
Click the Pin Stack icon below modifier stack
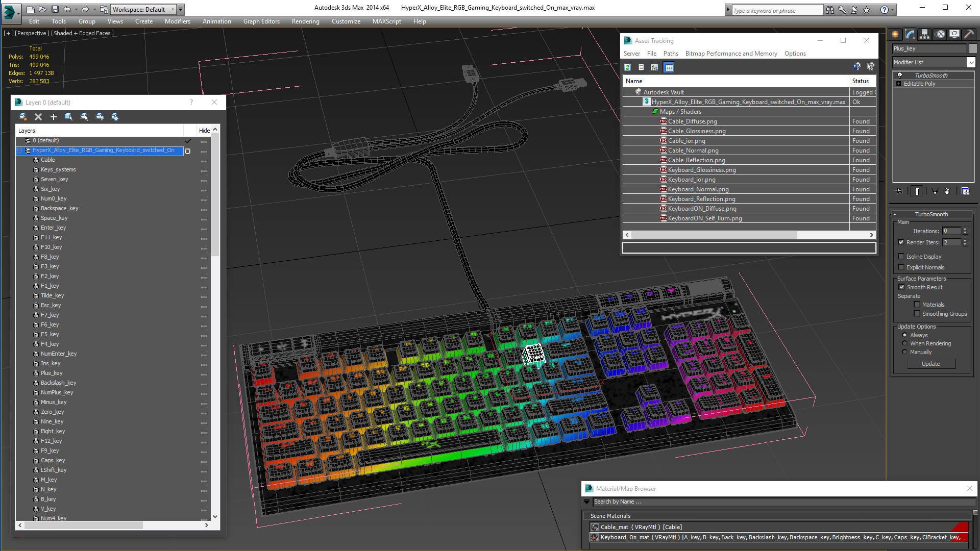click(x=899, y=191)
